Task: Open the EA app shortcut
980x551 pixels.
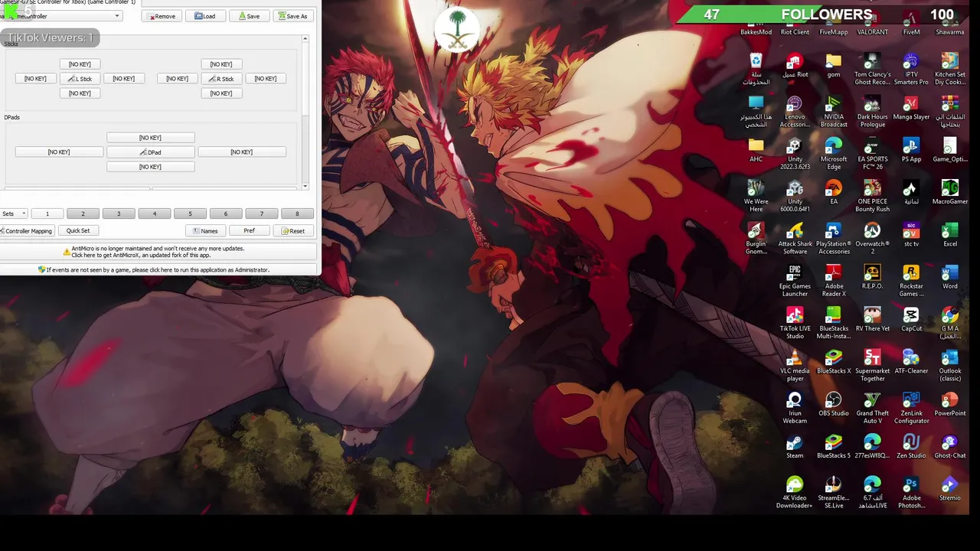Action: (834, 192)
